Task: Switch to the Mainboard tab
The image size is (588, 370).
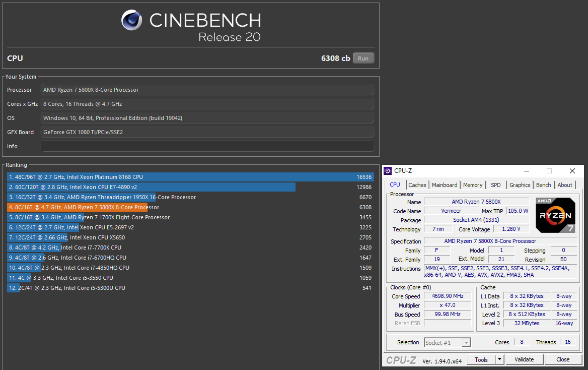Action: coord(445,185)
